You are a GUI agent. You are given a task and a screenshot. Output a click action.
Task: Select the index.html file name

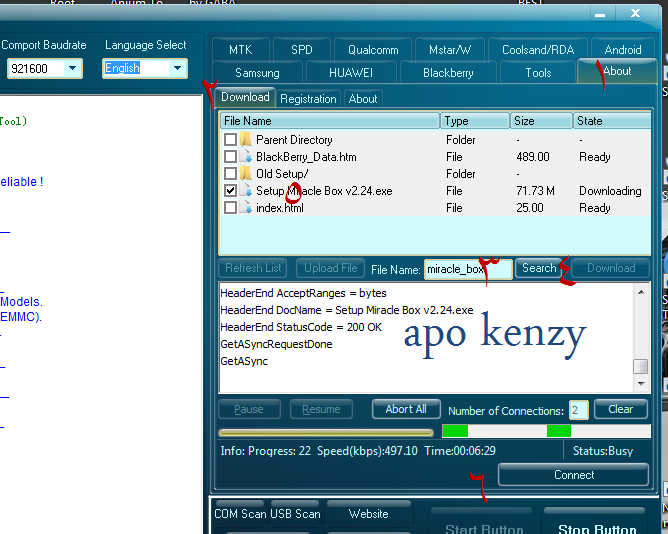tap(279, 208)
